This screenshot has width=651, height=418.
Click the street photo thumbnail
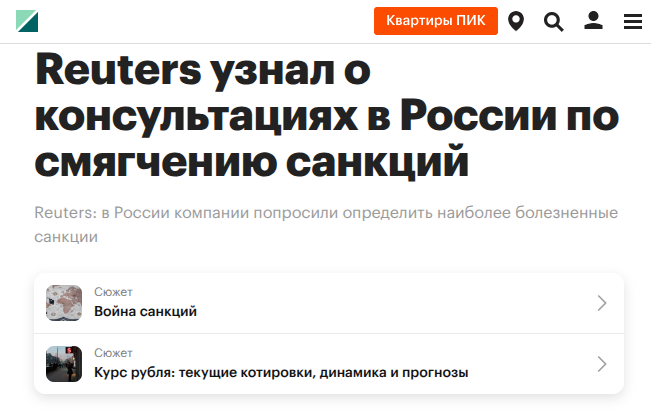pos(64,364)
